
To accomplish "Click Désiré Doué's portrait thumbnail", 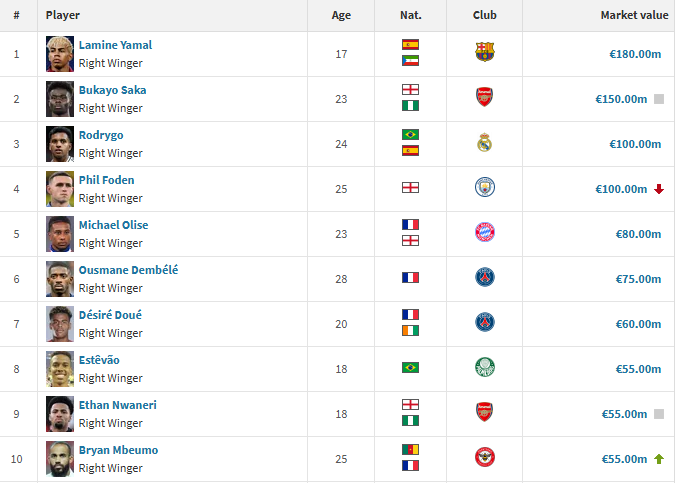I will [60, 324].
